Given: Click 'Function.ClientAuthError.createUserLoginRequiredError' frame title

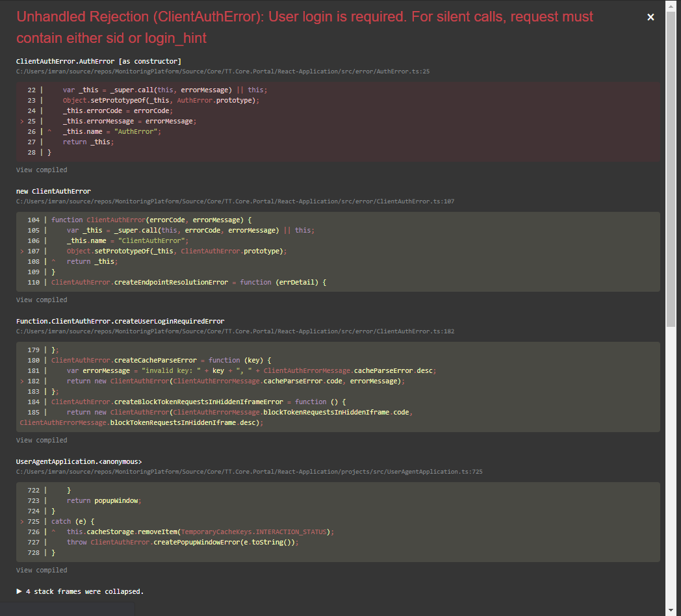Looking at the screenshot, I should coord(120,321).
